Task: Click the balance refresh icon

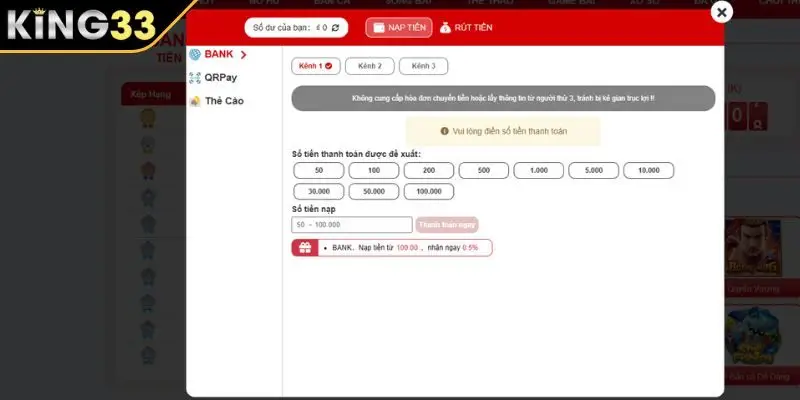Action: click(x=335, y=28)
